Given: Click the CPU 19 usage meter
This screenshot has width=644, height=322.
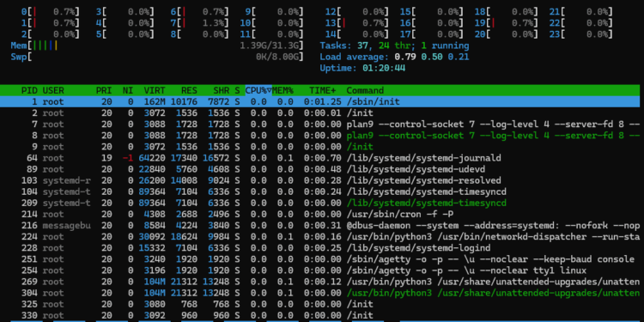Looking at the screenshot, I should (x=506, y=23).
